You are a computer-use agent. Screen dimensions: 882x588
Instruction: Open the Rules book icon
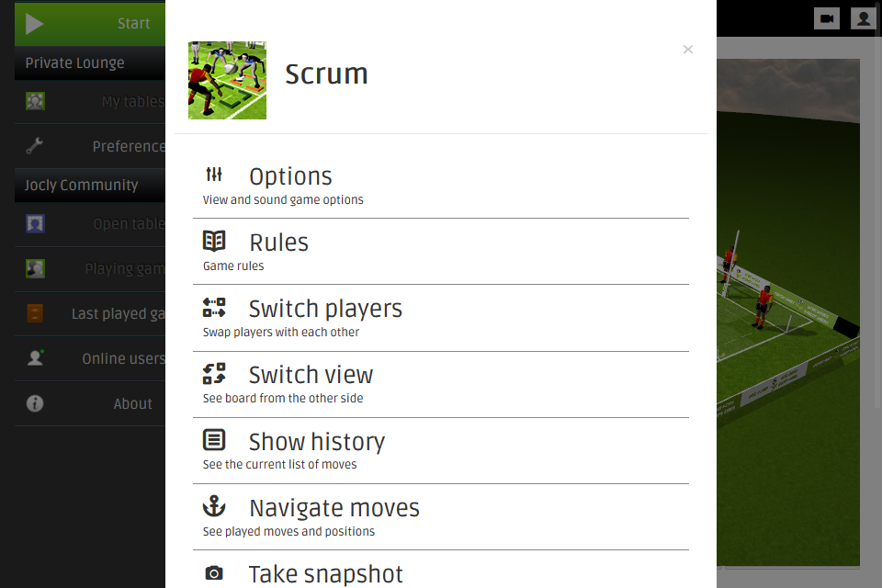[x=214, y=242]
